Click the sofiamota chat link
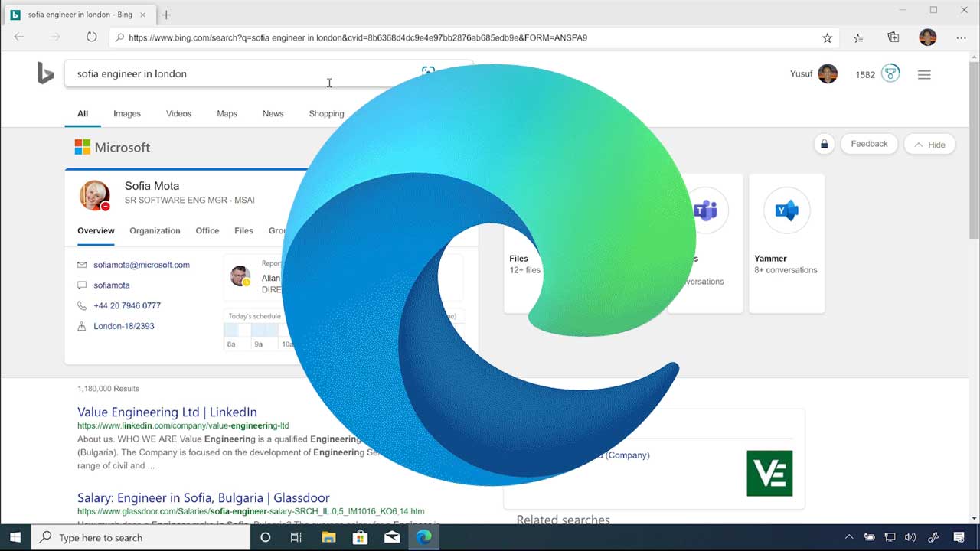The image size is (980, 551). [x=112, y=285]
